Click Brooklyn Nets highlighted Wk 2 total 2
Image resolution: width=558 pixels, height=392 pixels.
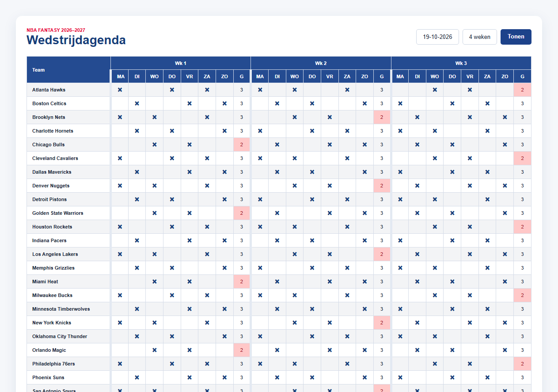coord(382,117)
